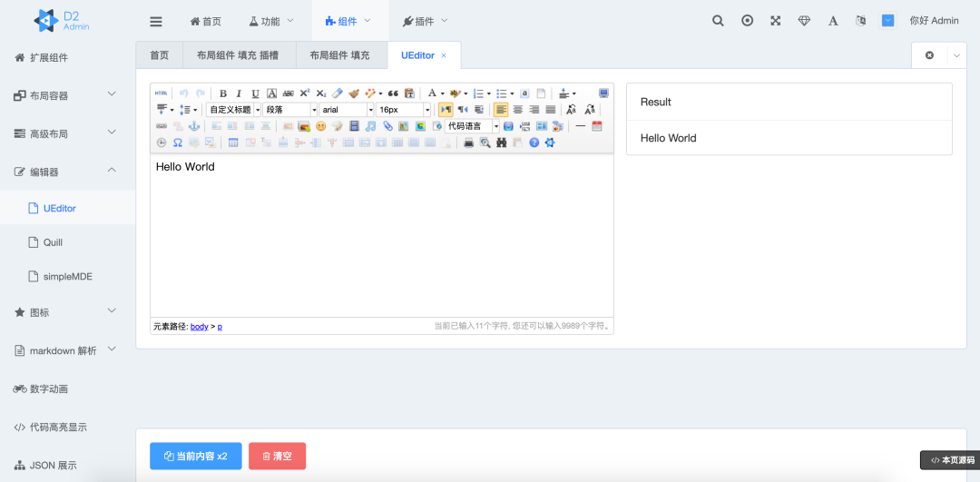Open highlight background color dropdown
This screenshot has width=980, height=482.
(465, 93)
